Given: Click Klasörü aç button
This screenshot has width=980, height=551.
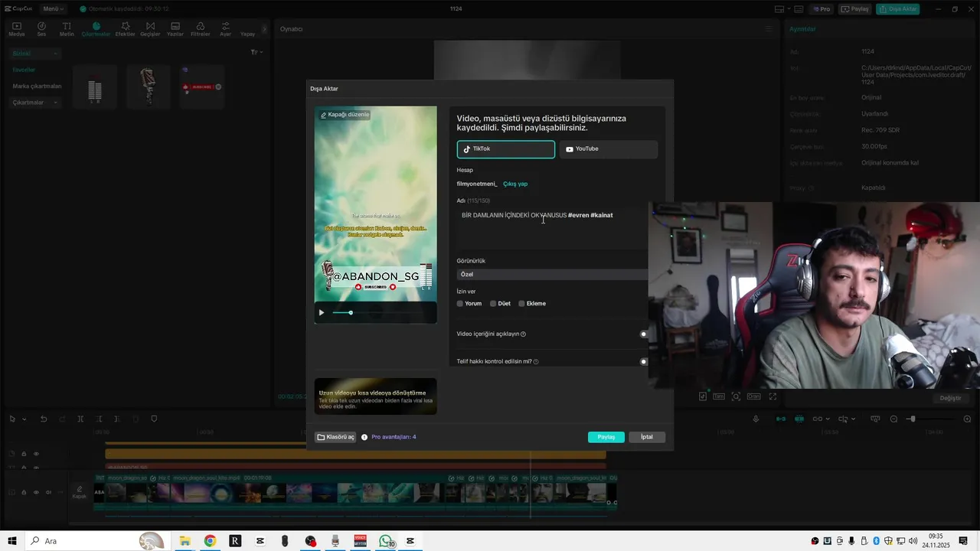Looking at the screenshot, I should click(x=335, y=437).
